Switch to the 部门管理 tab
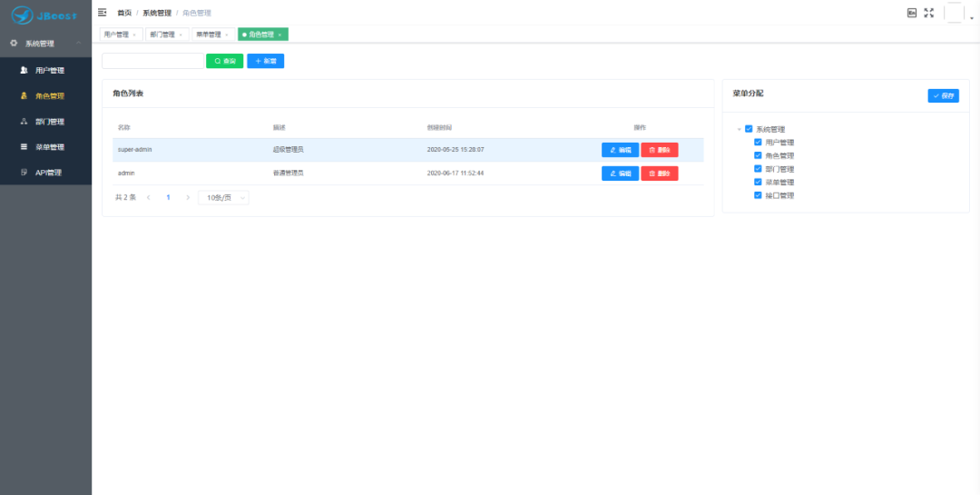Image resolution: width=980 pixels, height=495 pixels. 162,35
